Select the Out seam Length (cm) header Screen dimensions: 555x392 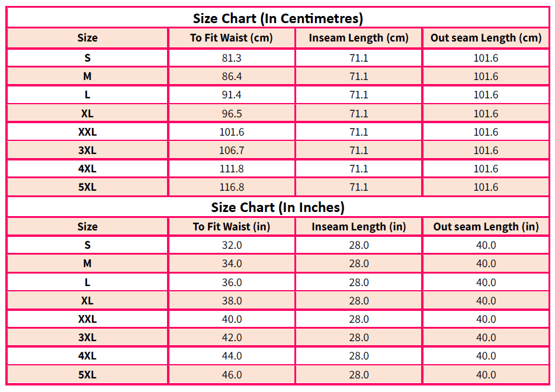coord(486,38)
